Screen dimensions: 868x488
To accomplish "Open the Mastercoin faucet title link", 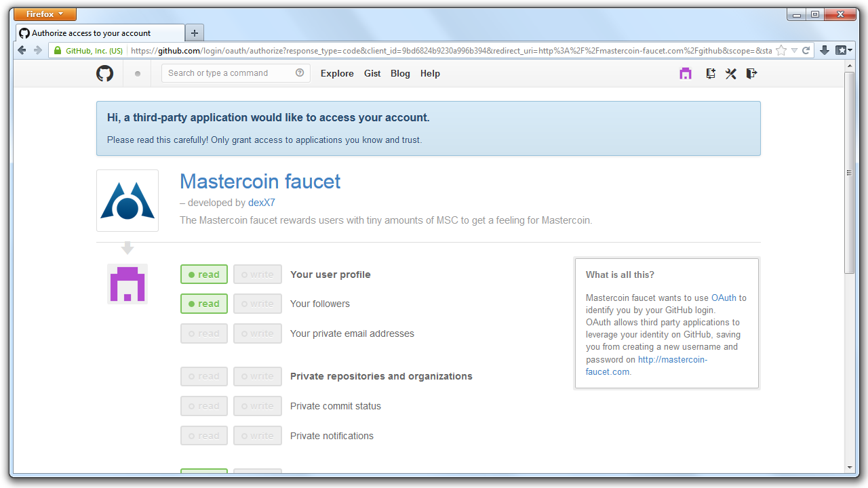I will 260,181.
